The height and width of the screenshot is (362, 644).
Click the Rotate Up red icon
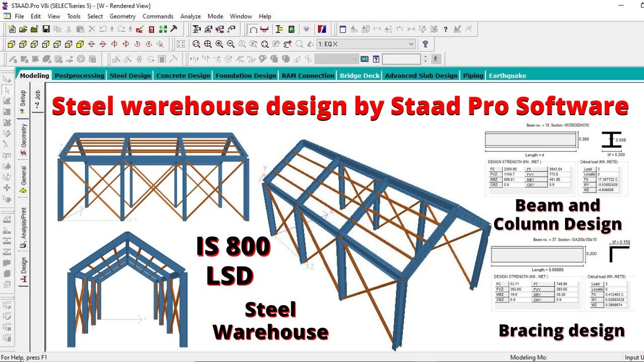coord(91,44)
